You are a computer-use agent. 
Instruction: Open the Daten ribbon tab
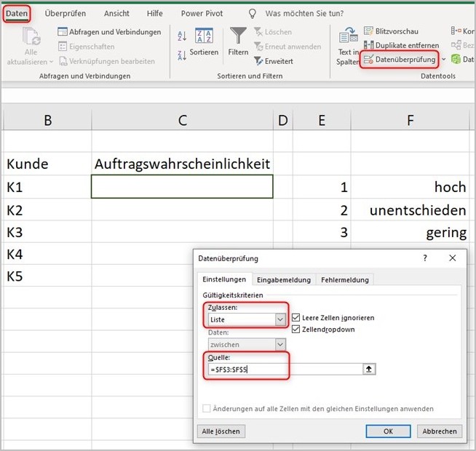pos(17,14)
